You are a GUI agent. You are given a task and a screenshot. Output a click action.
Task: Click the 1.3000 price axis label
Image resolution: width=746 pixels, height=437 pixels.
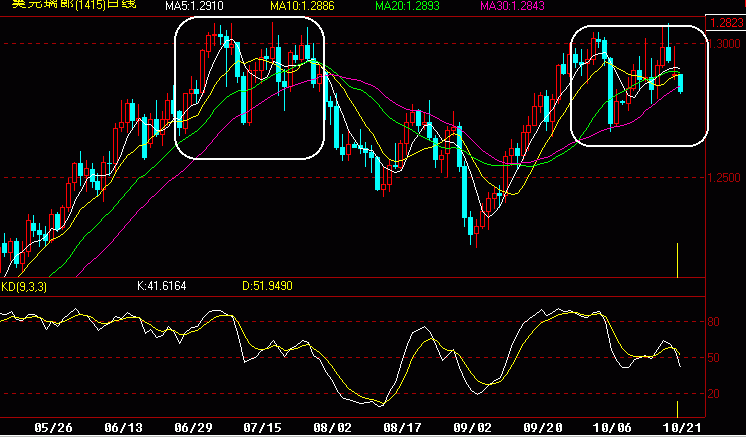tap(724, 44)
